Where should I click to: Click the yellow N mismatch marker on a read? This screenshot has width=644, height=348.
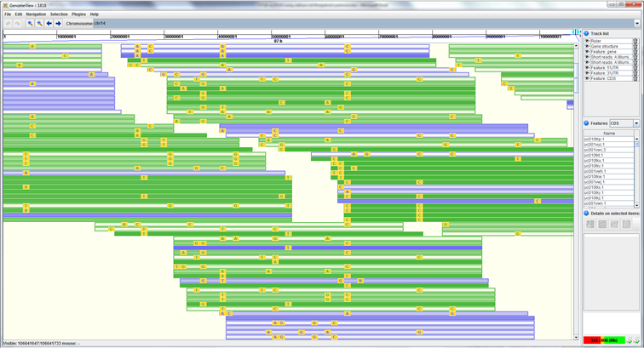(360, 281)
